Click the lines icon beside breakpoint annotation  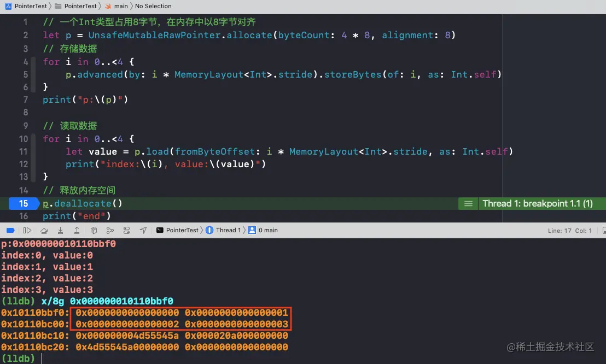(468, 204)
